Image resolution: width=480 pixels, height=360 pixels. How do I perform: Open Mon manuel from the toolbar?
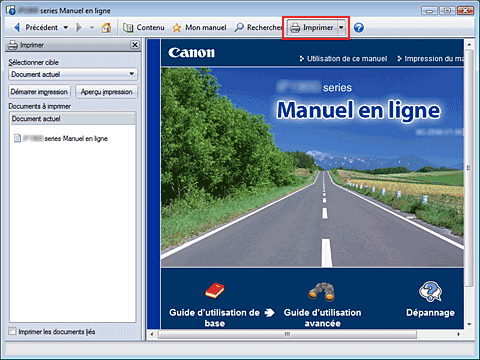[x=199, y=28]
